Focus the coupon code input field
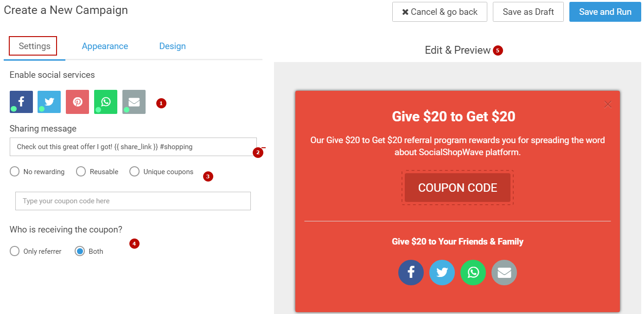Viewport: 644px width, 314px height. tap(133, 201)
